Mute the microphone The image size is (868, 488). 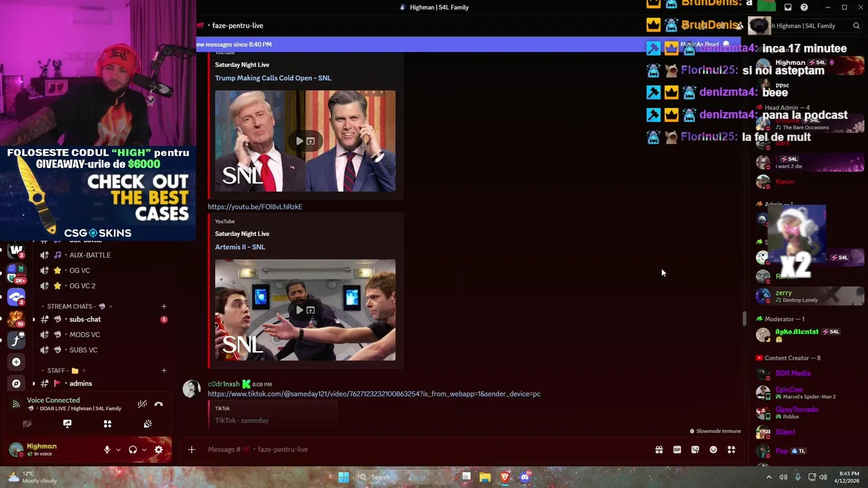point(106,449)
